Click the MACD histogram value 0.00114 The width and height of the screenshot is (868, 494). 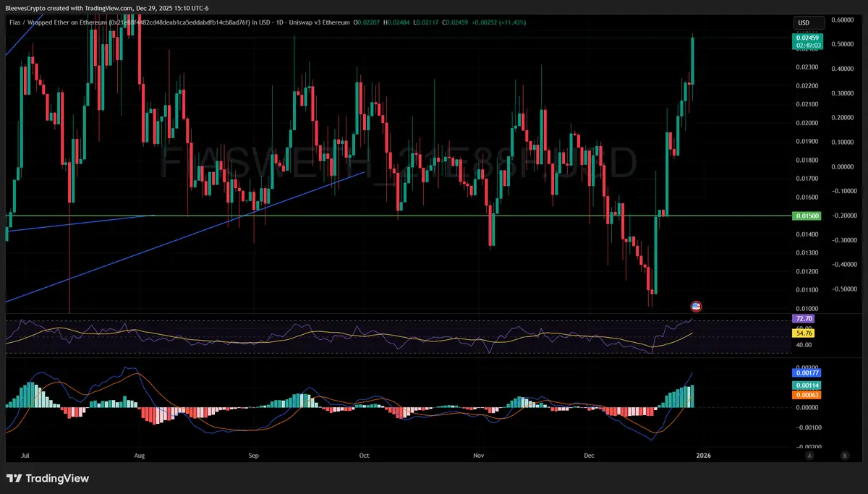[x=807, y=386]
